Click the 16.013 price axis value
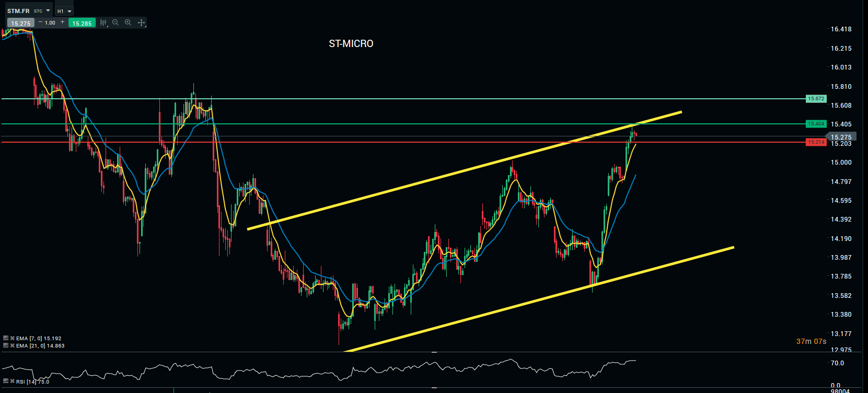Image resolution: width=868 pixels, height=393 pixels. (841, 67)
